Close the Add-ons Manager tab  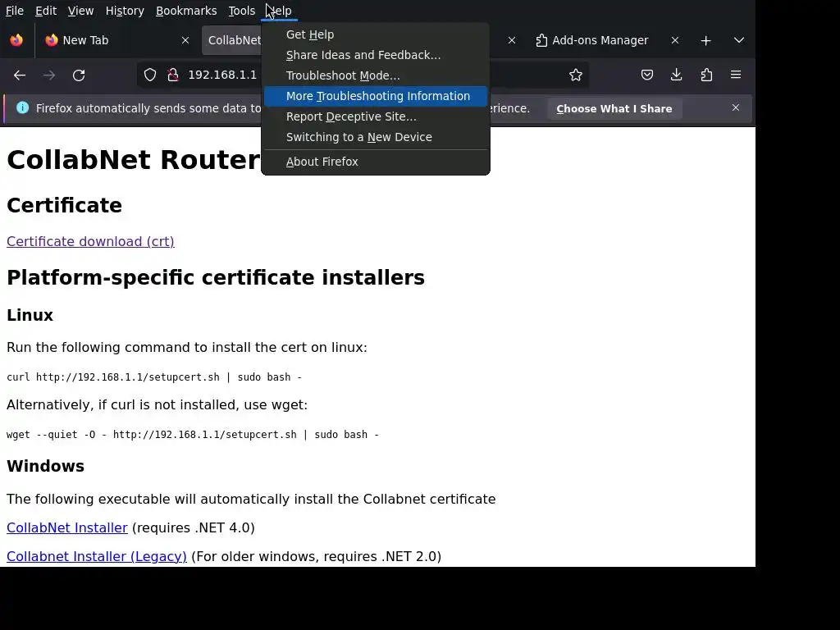pos(675,40)
